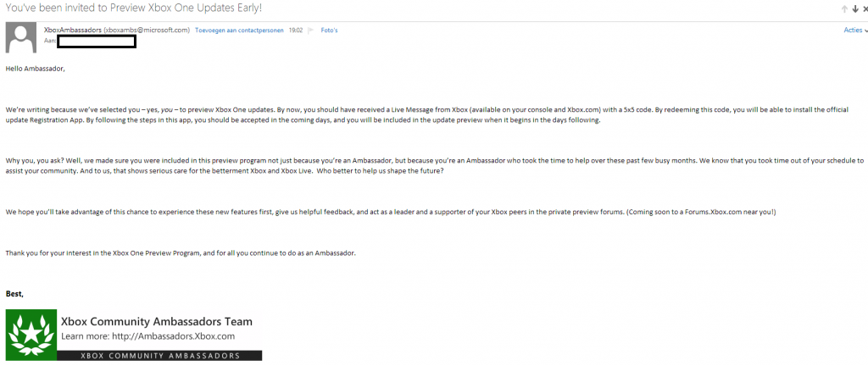Click the 19:02 received timestamp
Screen dimensions: 868x366
[x=296, y=30]
